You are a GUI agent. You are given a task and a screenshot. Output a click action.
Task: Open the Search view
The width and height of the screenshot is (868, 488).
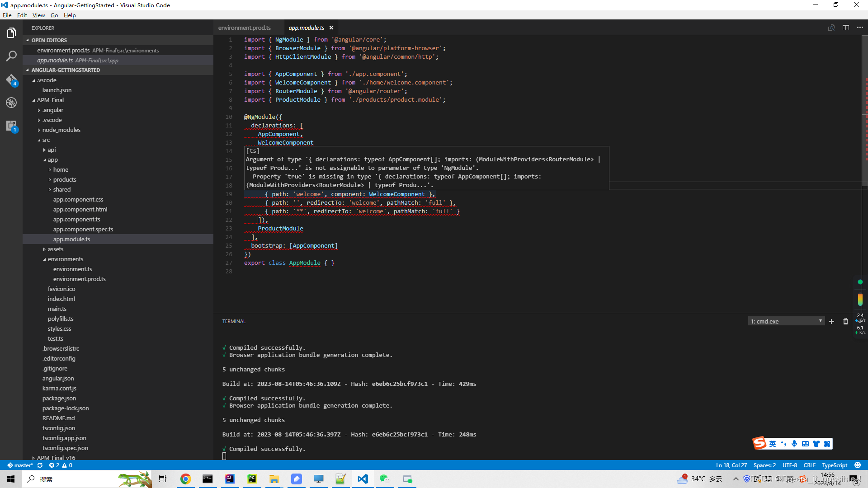11,56
